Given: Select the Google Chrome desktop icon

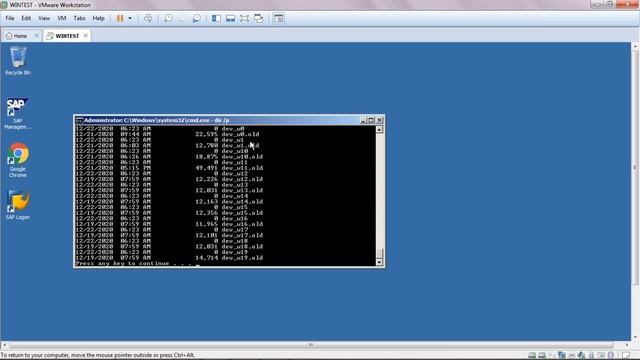Looking at the screenshot, I should pos(18,160).
